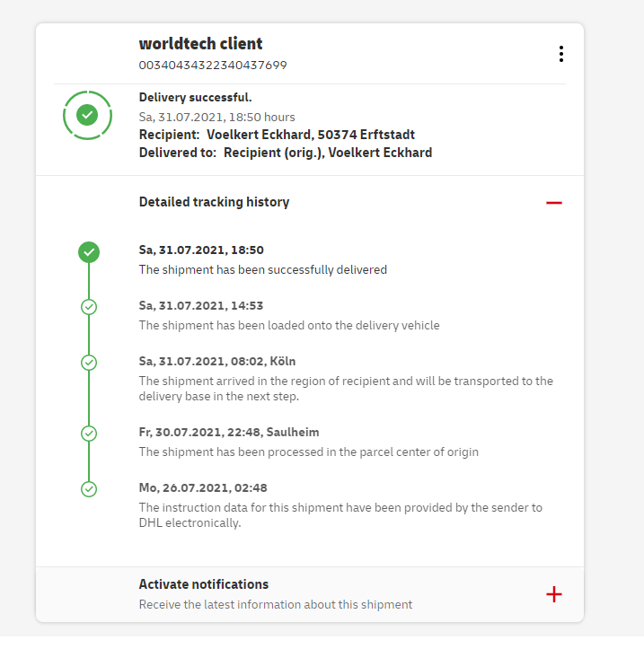This screenshot has width=644, height=649.
Task: Click the loaded onto delivery vehicle text
Action: [x=289, y=325]
